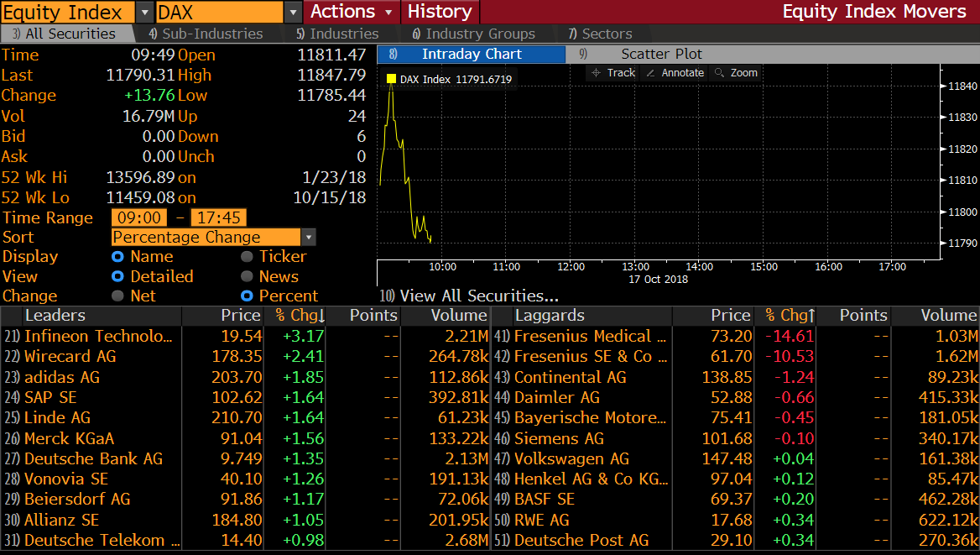980x555 pixels.
Task: Open the Equity Index type dropdown arrow
Action: point(143,13)
